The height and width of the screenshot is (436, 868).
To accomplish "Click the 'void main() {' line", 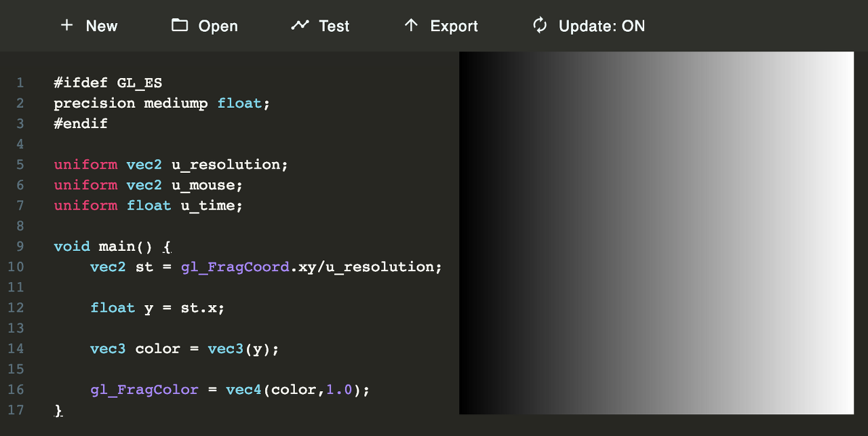I will click(x=113, y=246).
